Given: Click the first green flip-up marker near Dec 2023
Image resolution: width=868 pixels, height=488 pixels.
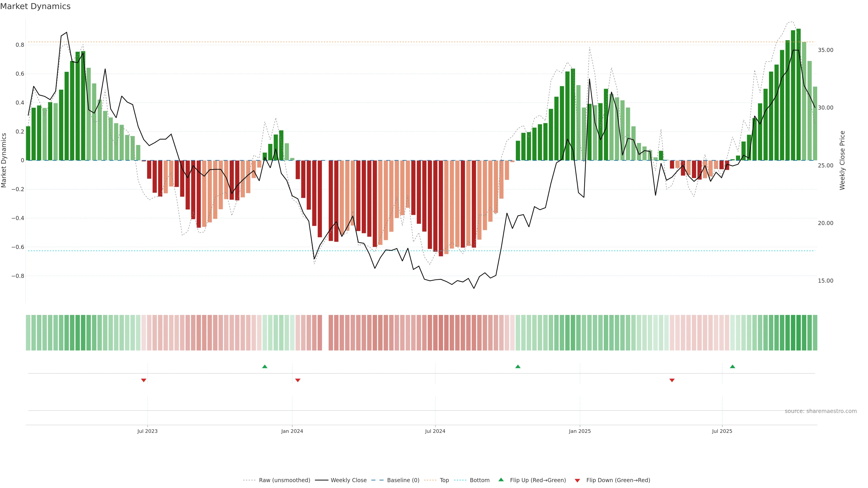Looking at the screenshot, I should coord(264,366).
